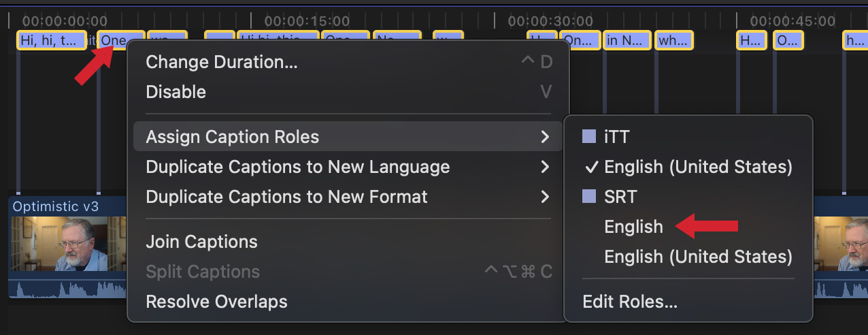The image size is (868, 335).
Task: Select the "wh..." caption clip
Action: (673, 41)
